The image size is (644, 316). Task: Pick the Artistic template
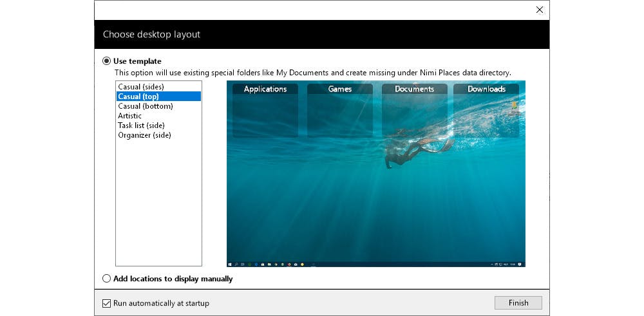coord(158,116)
